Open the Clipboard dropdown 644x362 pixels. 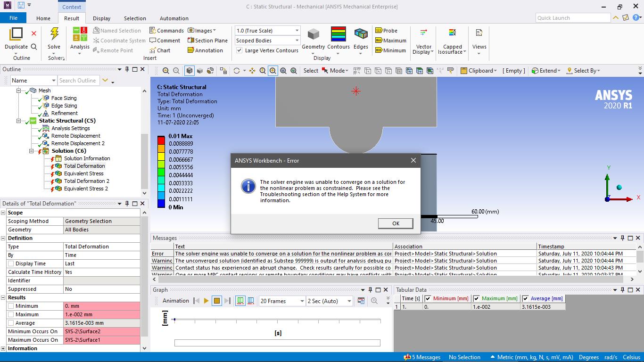(x=479, y=71)
